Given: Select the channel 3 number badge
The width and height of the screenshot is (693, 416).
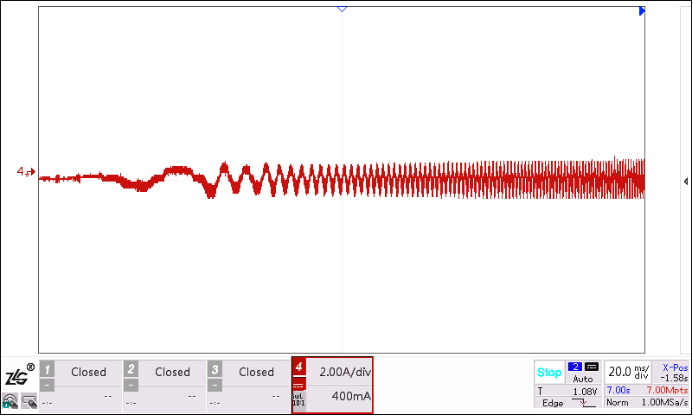Looking at the screenshot, I should pos(215,369).
